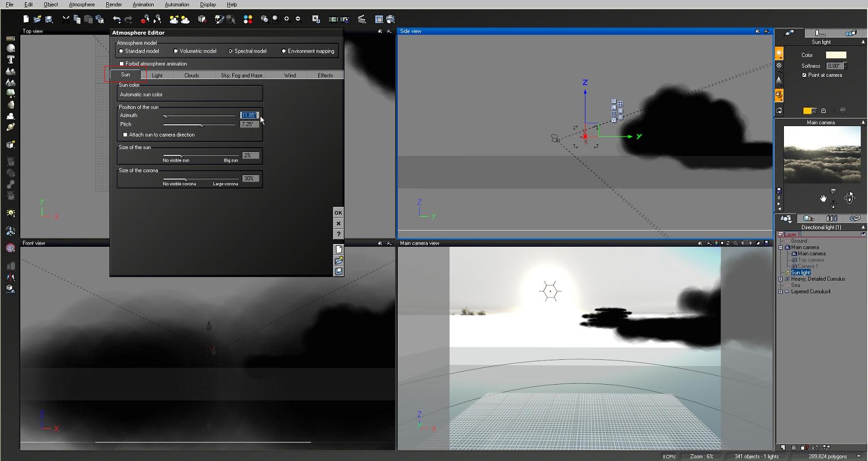Click the Pitch slider

[x=199, y=125]
